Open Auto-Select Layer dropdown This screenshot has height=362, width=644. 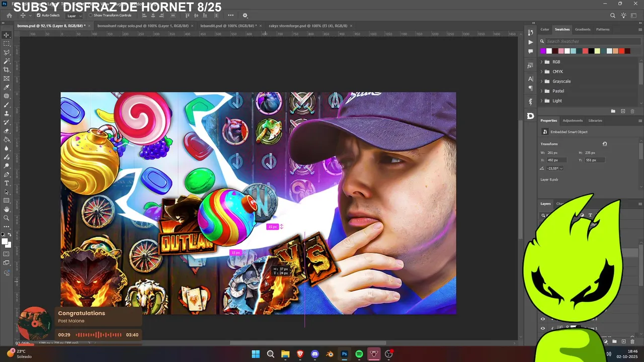pos(73,16)
